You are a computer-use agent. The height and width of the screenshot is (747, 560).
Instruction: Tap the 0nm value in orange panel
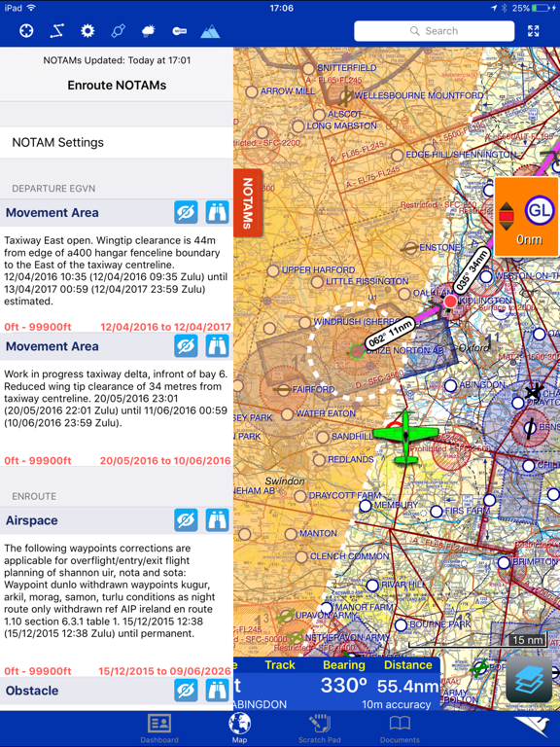point(529,239)
